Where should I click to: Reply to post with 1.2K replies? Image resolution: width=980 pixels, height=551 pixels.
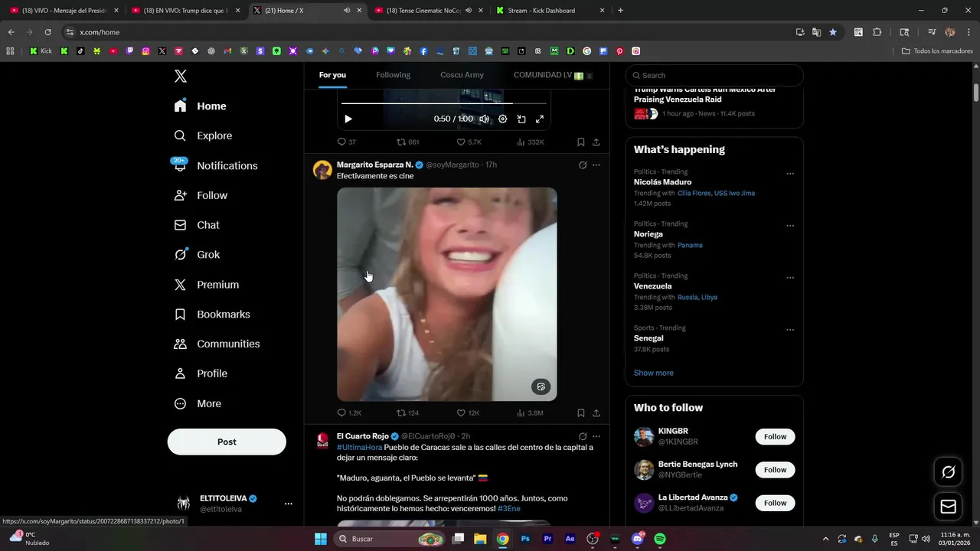[x=349, y=413]
